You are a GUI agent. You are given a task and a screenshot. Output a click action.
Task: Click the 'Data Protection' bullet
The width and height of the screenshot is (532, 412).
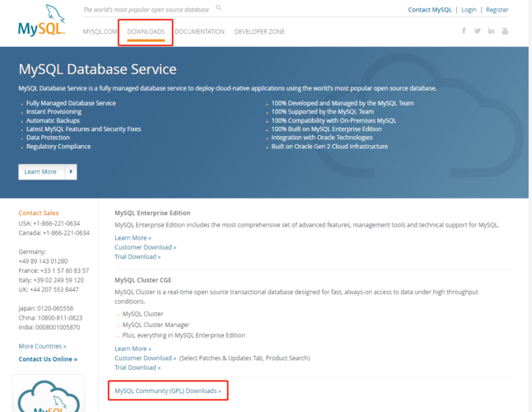click(48, 138)
